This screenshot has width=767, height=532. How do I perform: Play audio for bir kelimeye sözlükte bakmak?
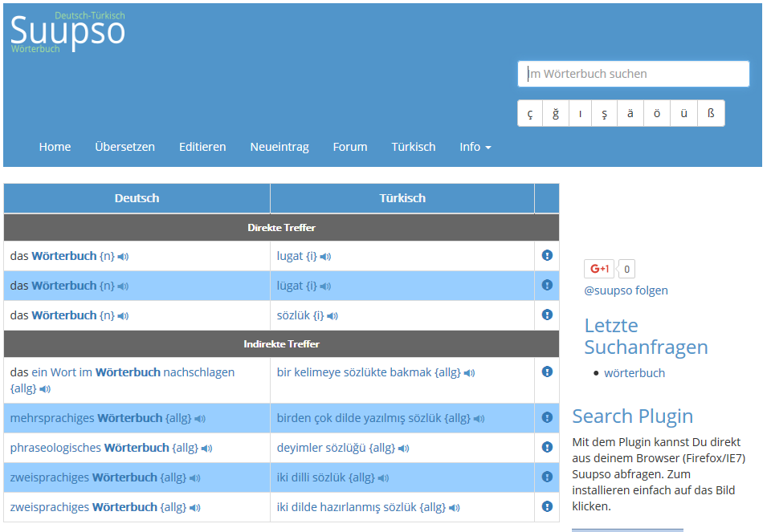469,373
